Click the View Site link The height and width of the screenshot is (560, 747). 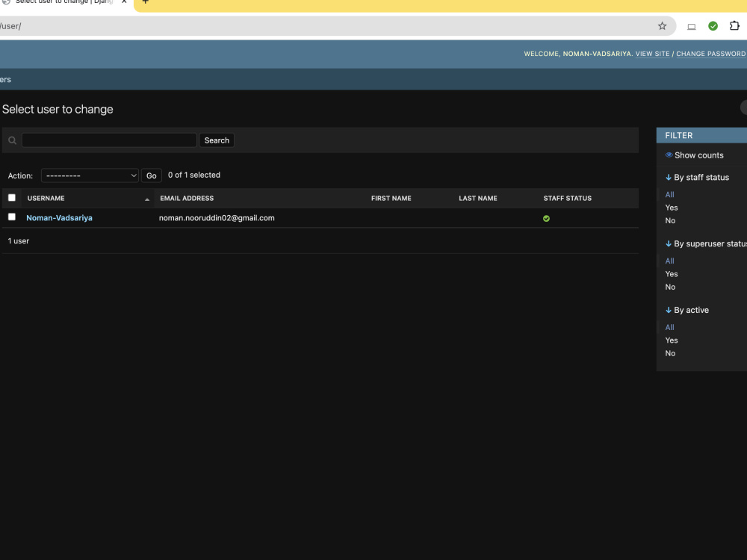click(652, 54)
